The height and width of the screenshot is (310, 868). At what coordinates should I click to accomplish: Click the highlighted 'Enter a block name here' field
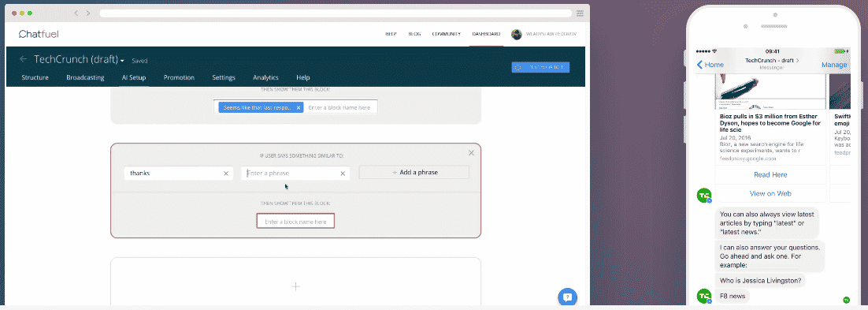[295, 222]
